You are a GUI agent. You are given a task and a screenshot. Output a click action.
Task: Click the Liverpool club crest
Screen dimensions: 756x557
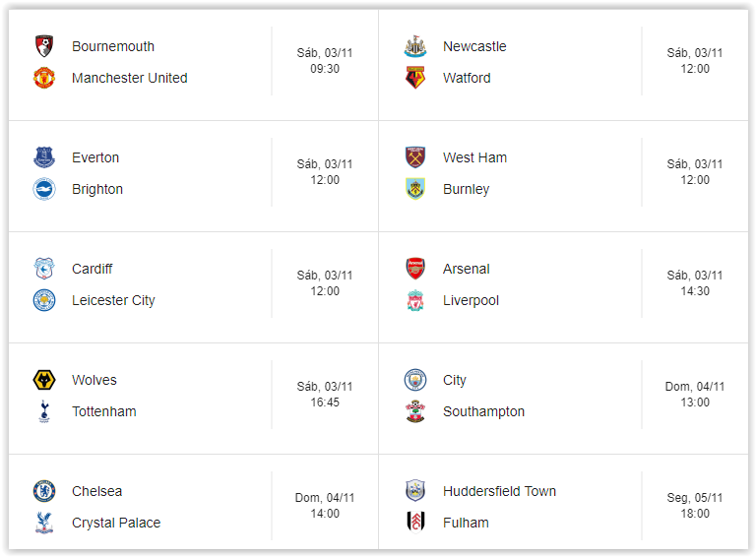click(414, 300)
